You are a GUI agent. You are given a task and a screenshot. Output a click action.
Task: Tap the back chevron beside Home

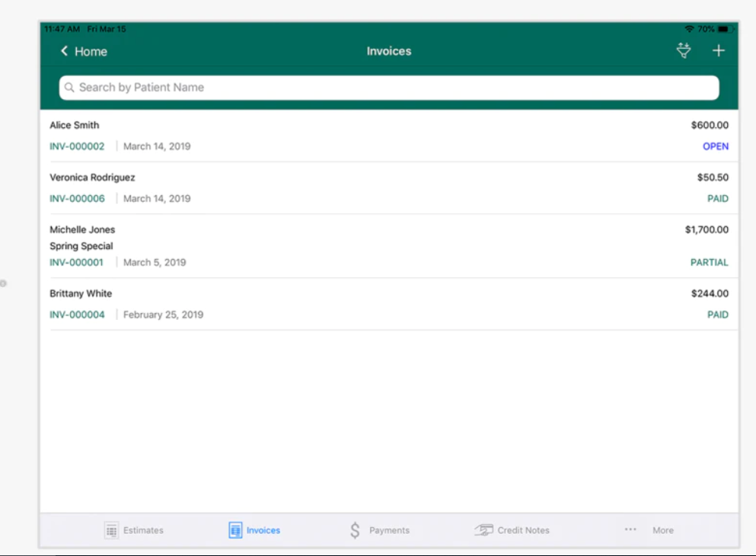click(x=64, y=51)
